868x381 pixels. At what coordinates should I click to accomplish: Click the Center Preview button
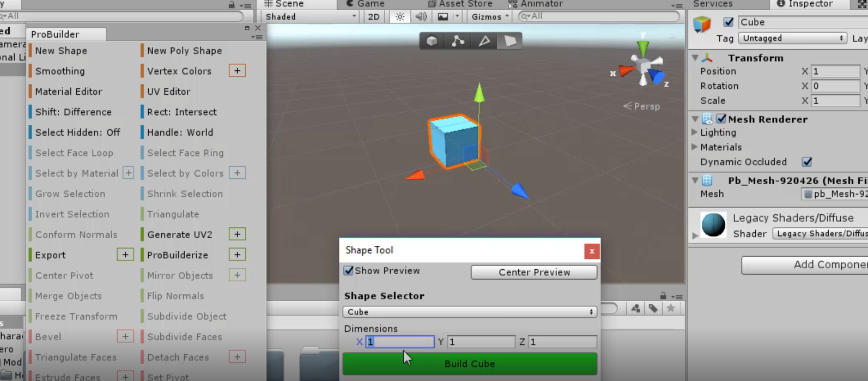pyautogui.click(x=534, y=272)
